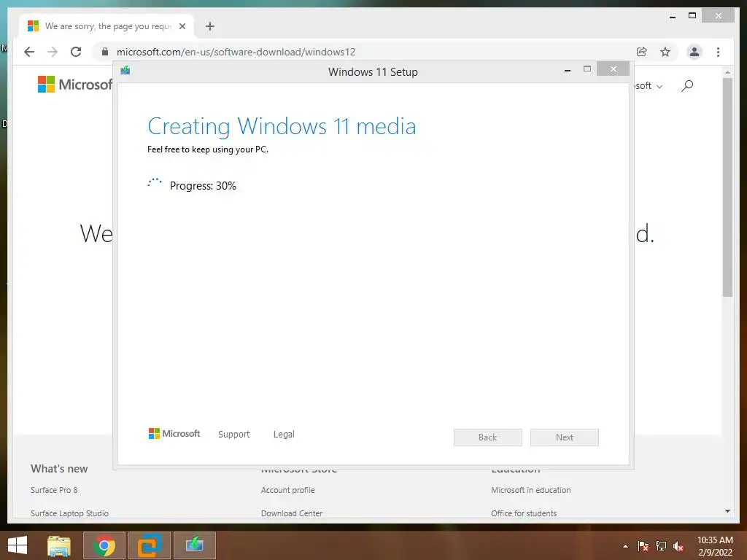Open a new Chrome tab
This screenshot has width=747, height=560.
pos(210,26)
